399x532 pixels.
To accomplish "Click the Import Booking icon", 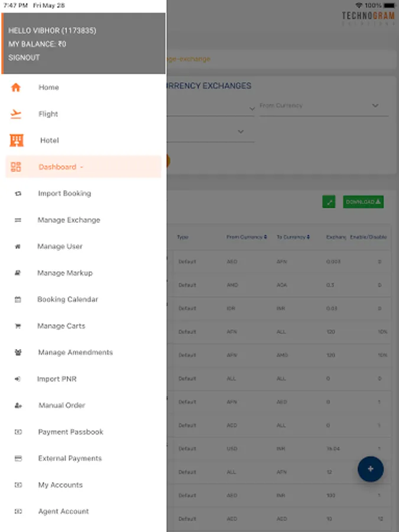I will pyautogui.click(x=18, y=193).
